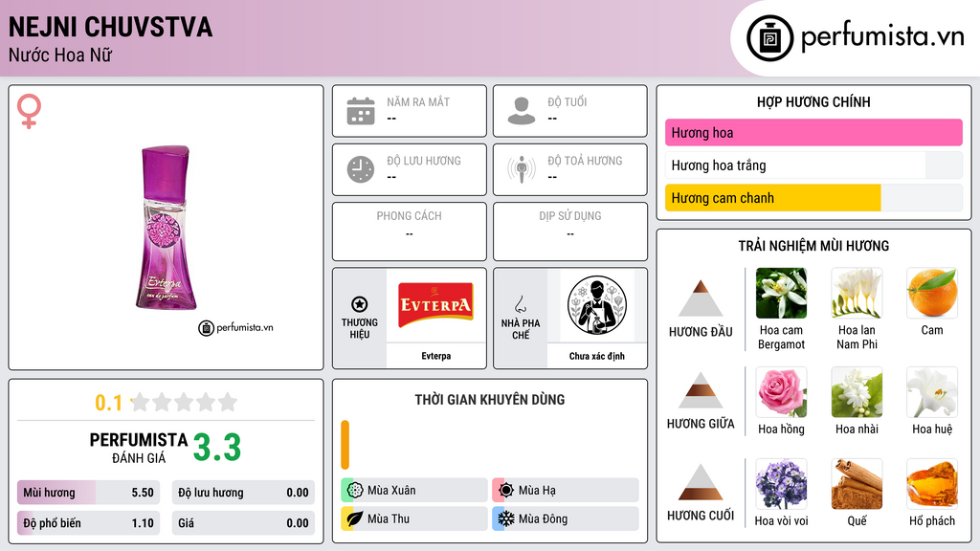Click the Phong cách panel
Image resolution: width=980 pixels, height=551 pixels.
pyautogui.click(x=410, y=231)
